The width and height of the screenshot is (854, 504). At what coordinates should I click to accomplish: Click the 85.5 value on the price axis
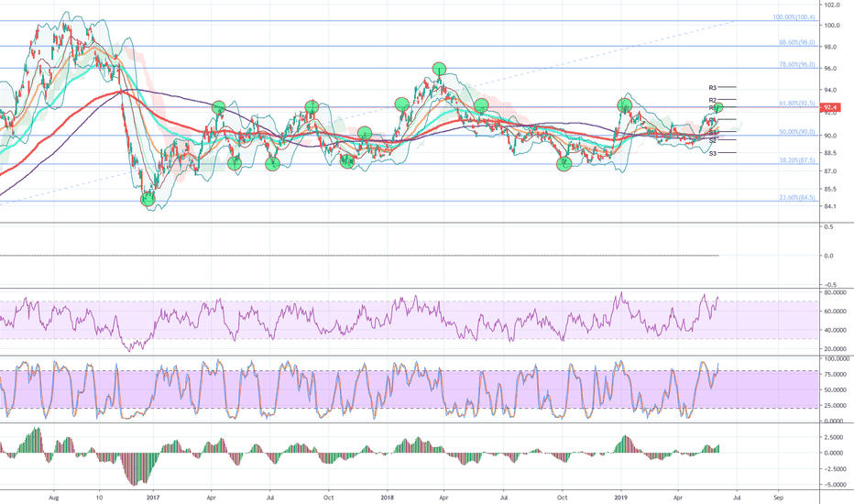(x=830, y=190)
